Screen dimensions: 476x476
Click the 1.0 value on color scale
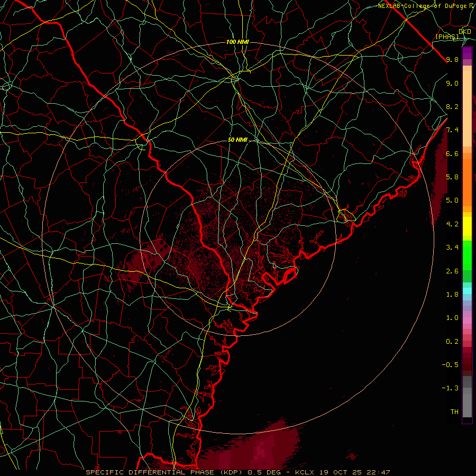click(452, 318)
